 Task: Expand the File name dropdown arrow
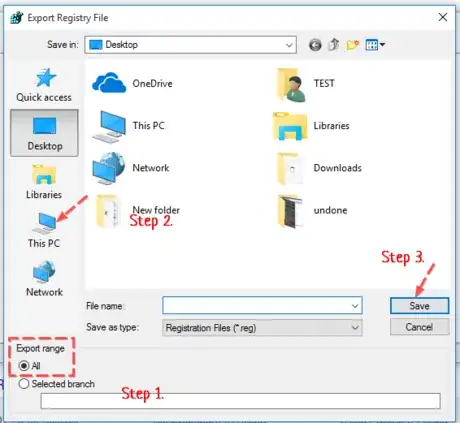(355, 306)
